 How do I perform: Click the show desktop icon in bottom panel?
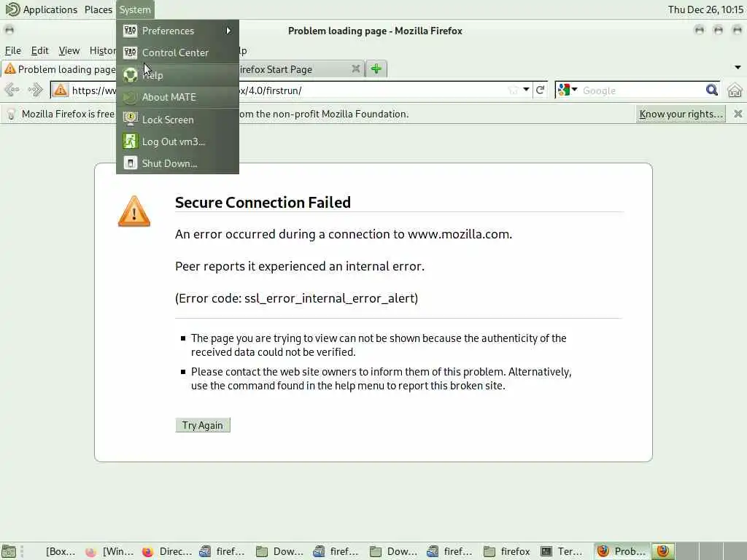[x=9, y=551]
